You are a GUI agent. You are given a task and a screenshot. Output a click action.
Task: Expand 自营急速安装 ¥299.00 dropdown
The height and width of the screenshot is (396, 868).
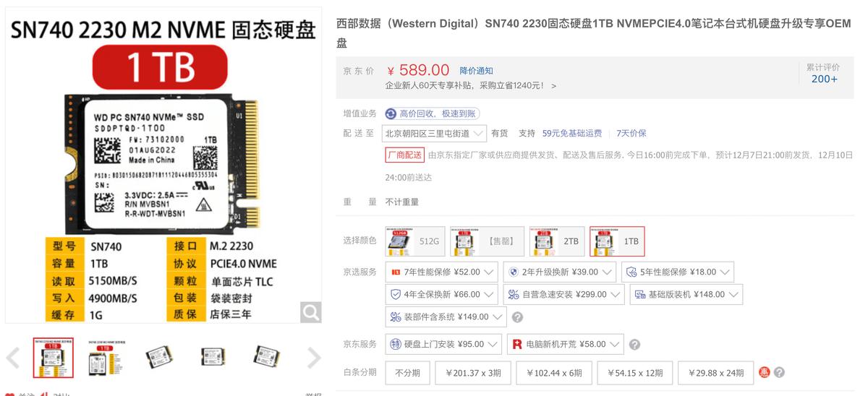[563, 295]
